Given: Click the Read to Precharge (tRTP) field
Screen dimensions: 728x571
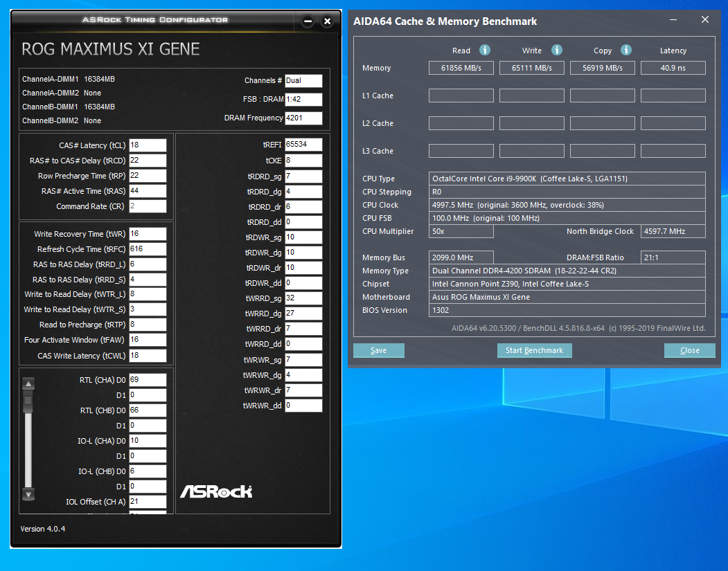Looking at the screenshot, I should tap(148, 325).
